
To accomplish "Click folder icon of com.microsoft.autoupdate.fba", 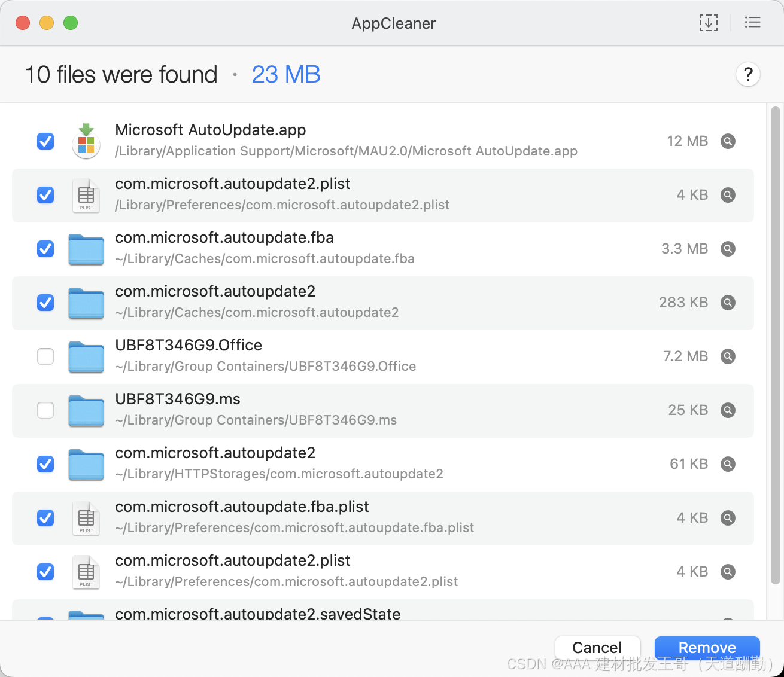I will (86, 249).
